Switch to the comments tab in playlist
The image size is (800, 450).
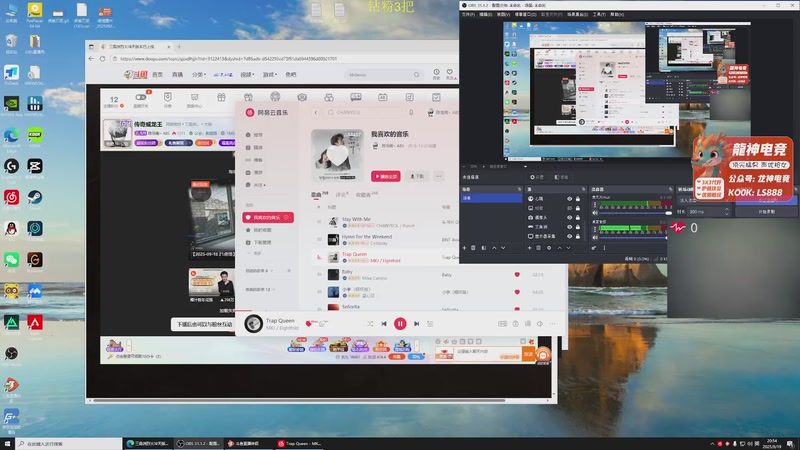click(342, 194)
